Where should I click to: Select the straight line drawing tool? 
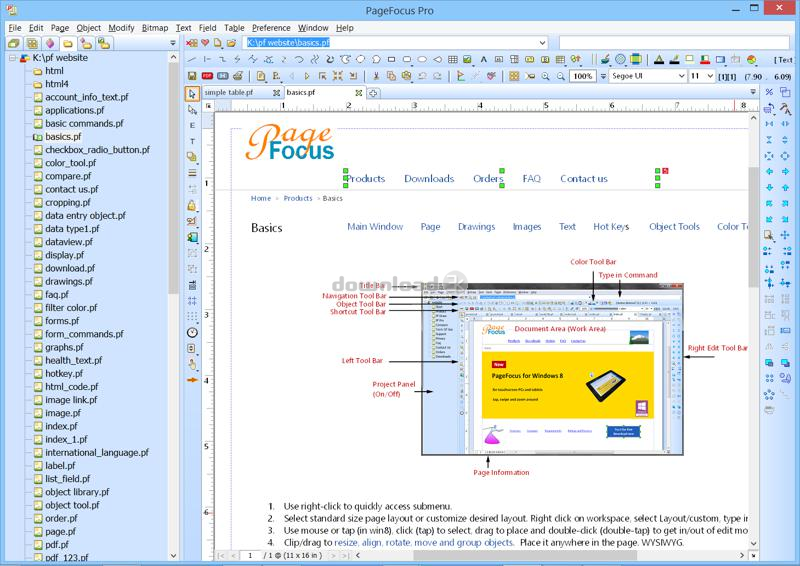pos(191,60)
